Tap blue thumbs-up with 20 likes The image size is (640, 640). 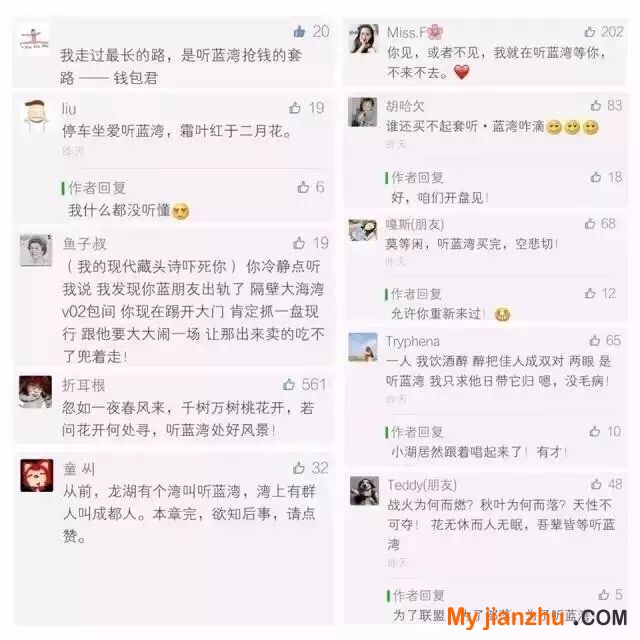300,31
